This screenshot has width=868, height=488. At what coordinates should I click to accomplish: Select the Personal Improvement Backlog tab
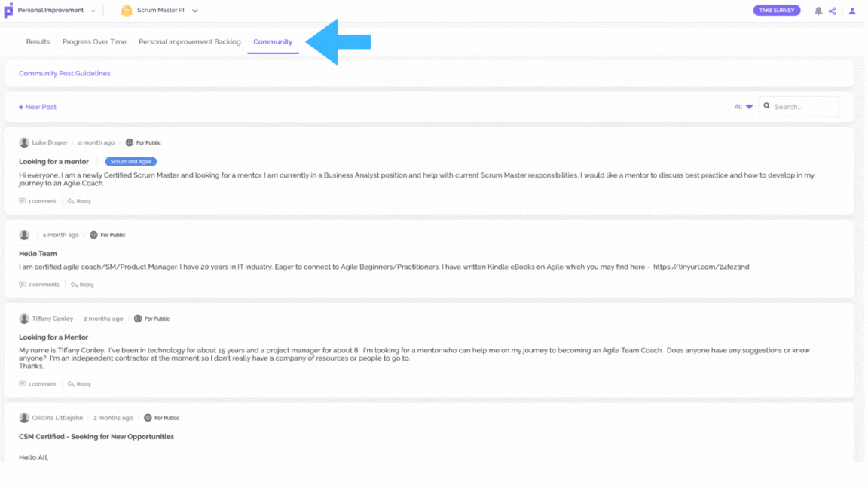click(x=189, y=42)
